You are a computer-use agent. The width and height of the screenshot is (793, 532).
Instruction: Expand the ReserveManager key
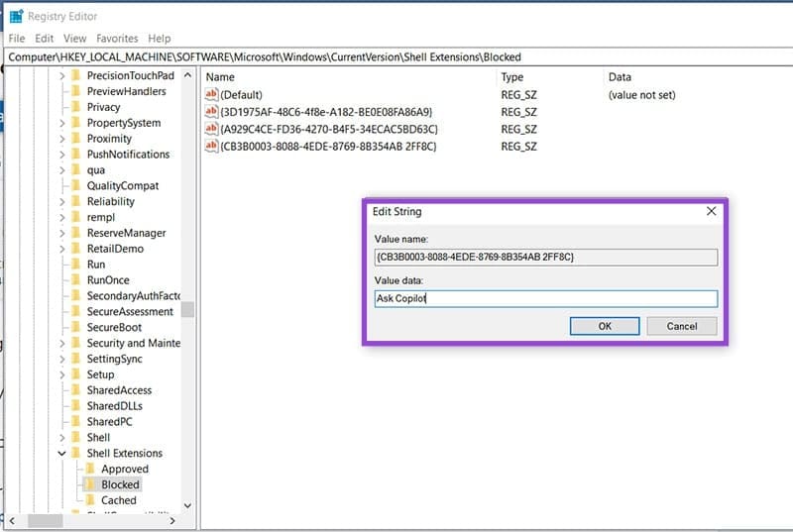tap(61, 233)
